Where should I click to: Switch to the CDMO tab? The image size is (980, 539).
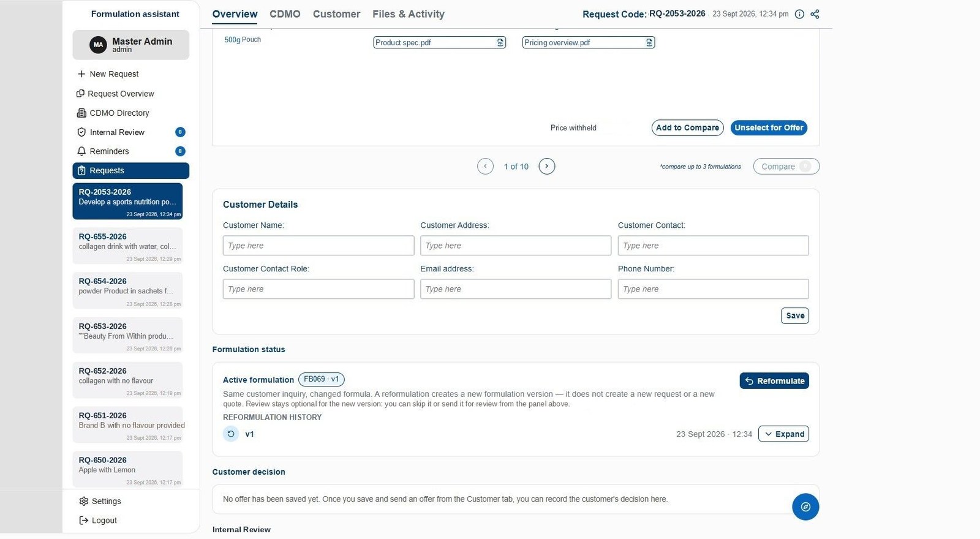pos(285,14)
